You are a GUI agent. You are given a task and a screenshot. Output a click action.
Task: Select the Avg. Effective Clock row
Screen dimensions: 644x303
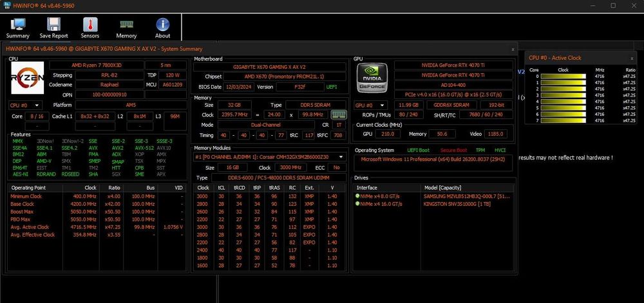98,235
